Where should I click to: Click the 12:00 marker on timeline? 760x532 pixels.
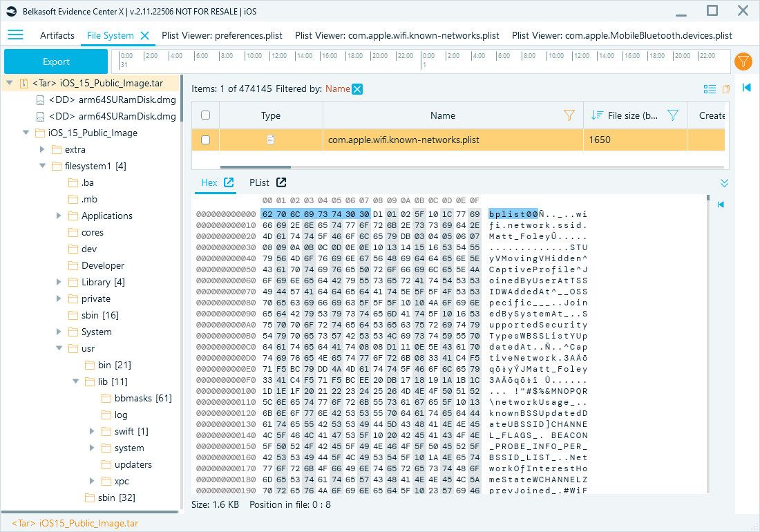tap(278, 56)
